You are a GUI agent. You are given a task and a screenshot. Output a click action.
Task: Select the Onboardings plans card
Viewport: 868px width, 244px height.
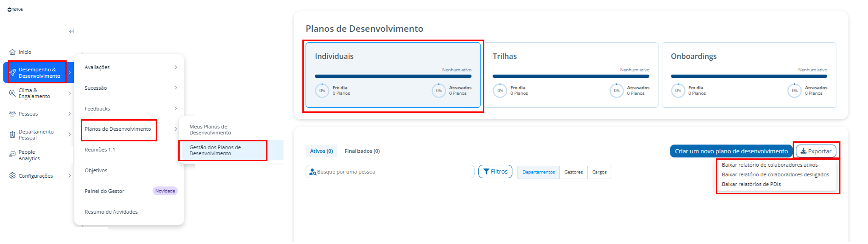[x=749, y=75]
